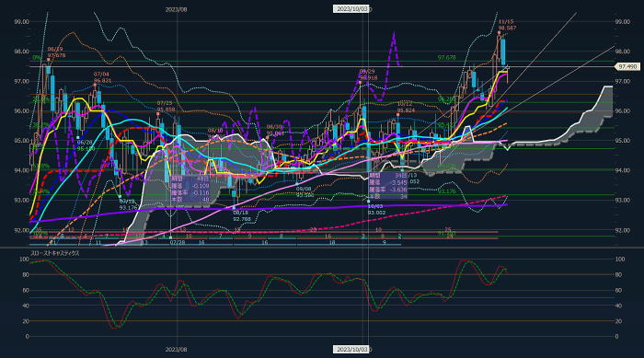644x358 pixels.
Task: Click 20 on the right stochastic axis
Action: [618, 321]
